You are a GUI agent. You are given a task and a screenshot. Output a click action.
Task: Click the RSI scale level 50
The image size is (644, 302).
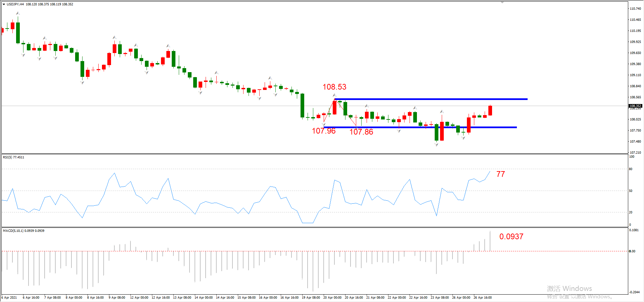[631, 191]
